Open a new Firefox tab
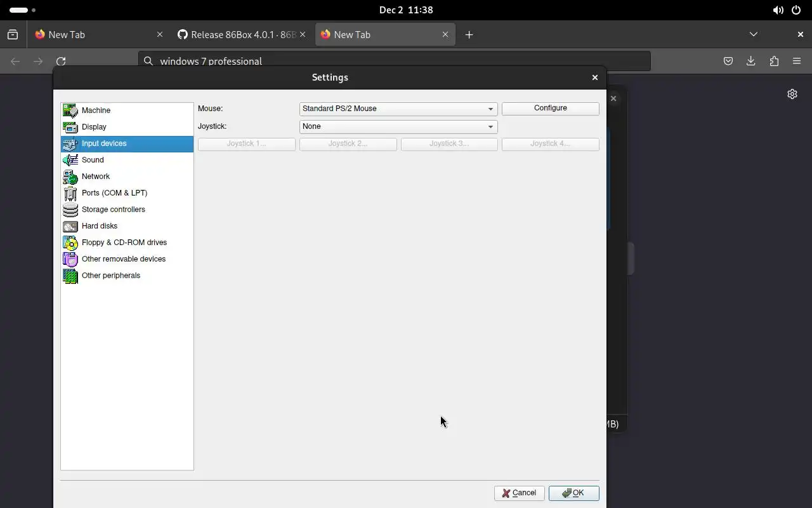 coord(469,35)
